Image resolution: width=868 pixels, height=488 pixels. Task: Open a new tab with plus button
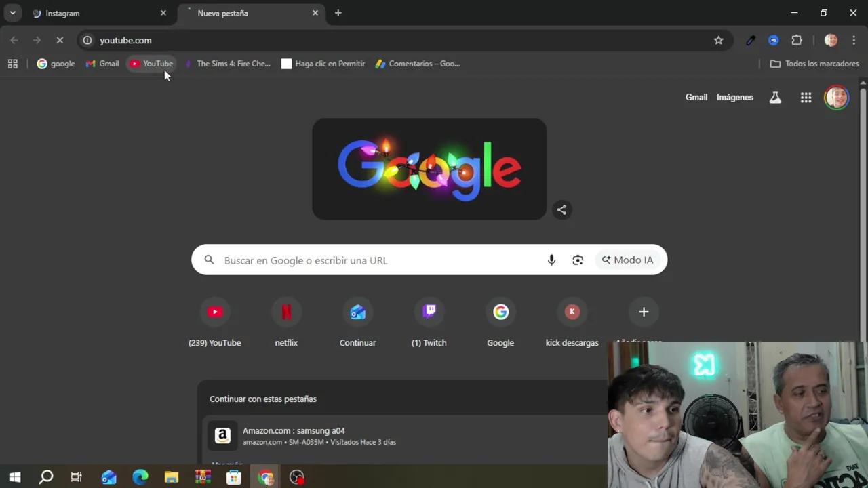pos(338,13)
